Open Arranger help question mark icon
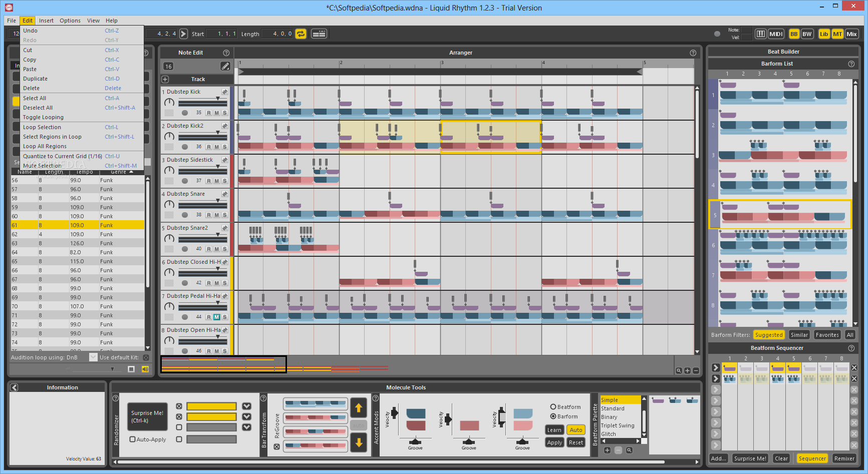 coord(693,53)
